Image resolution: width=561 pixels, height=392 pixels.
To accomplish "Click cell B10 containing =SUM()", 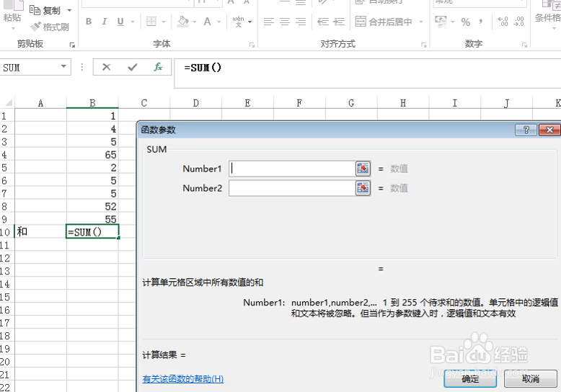I will [92, 232].
